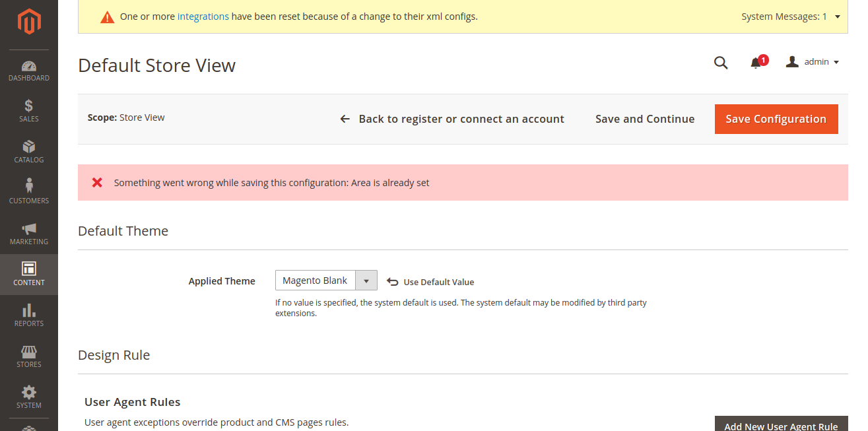The image size is (868, 431).
Task: Click the Use Default Value label text
Action: (x=439, y=282)
